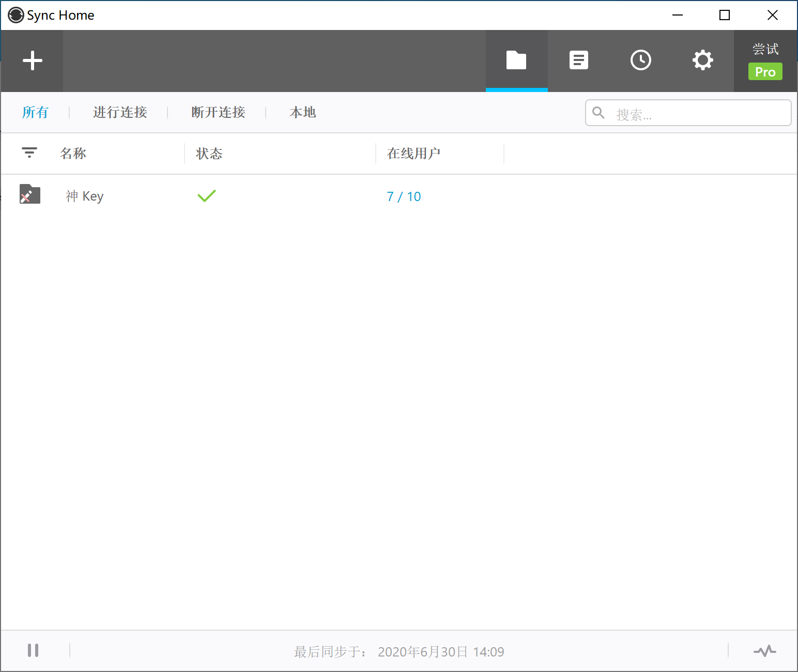Open the history clock icon
The height and width of the screenshot is (672, 798).
[641, 60]
